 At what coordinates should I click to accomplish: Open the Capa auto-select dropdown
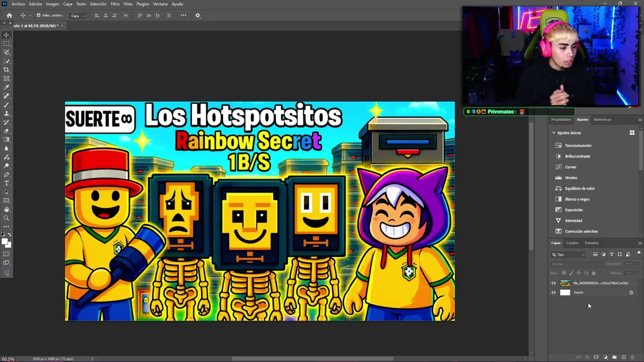pyautogui.click(x=77, y=16)
